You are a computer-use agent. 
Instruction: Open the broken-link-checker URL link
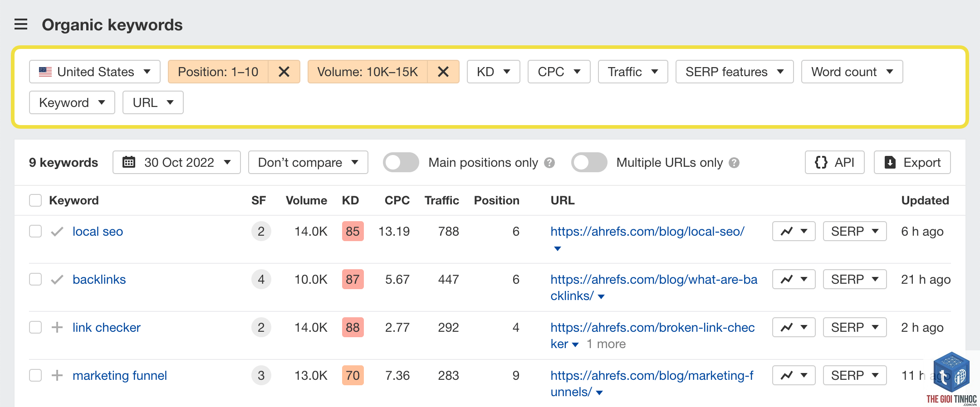click(652, 336)
